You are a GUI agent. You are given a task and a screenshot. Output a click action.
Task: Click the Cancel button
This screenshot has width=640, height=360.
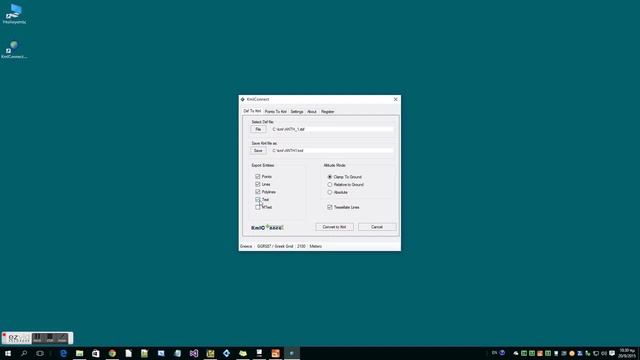[377, 227]
